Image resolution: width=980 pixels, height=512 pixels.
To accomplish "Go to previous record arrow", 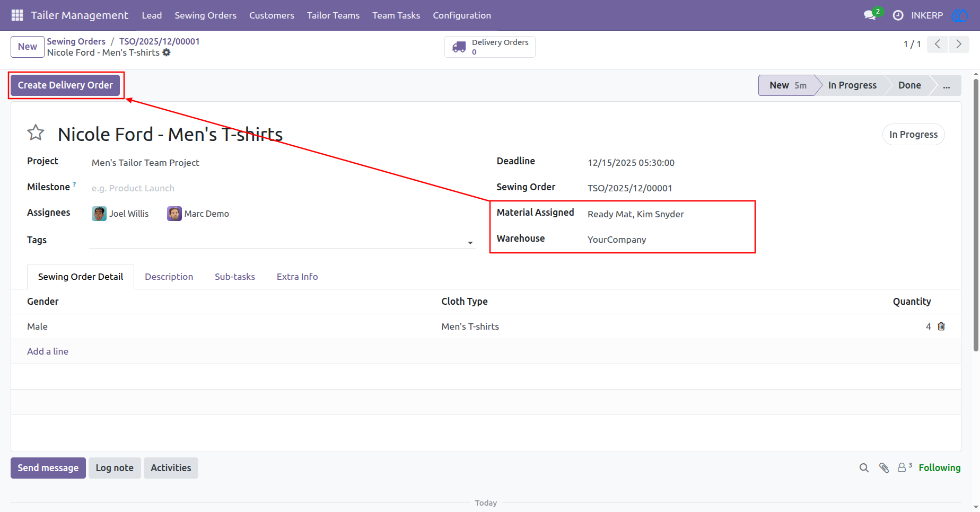I will pos(938,44).
